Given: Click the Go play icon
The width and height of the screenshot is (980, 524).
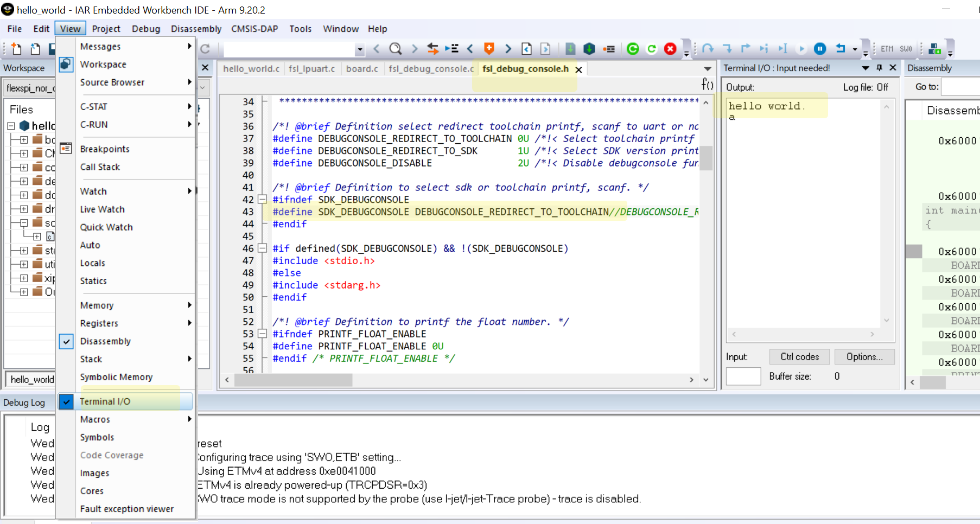Looking at the screenshot, I should [801, 49].
